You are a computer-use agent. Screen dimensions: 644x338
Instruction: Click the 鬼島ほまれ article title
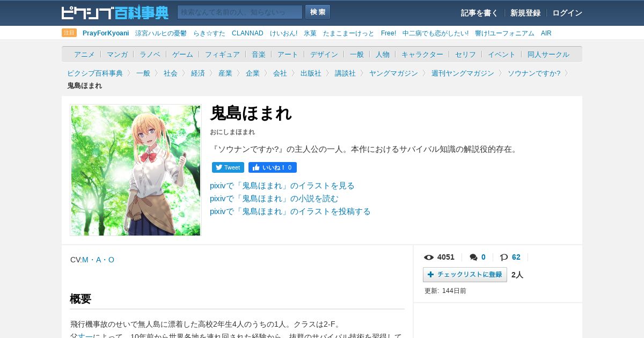[x=251, y=113]
